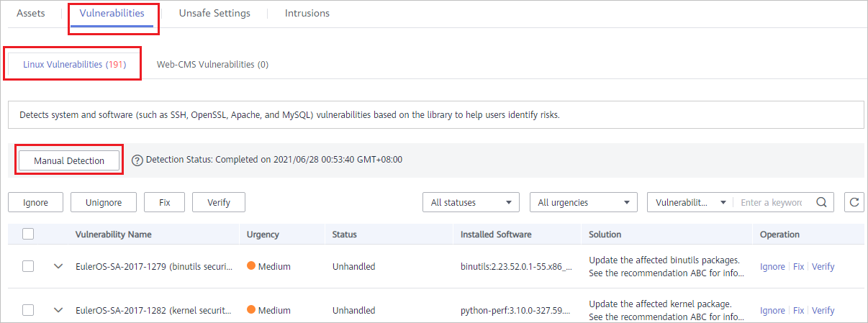Expand the EulerOS-SA-2017-1279 row details
The image size is (868, 323).
59,266
